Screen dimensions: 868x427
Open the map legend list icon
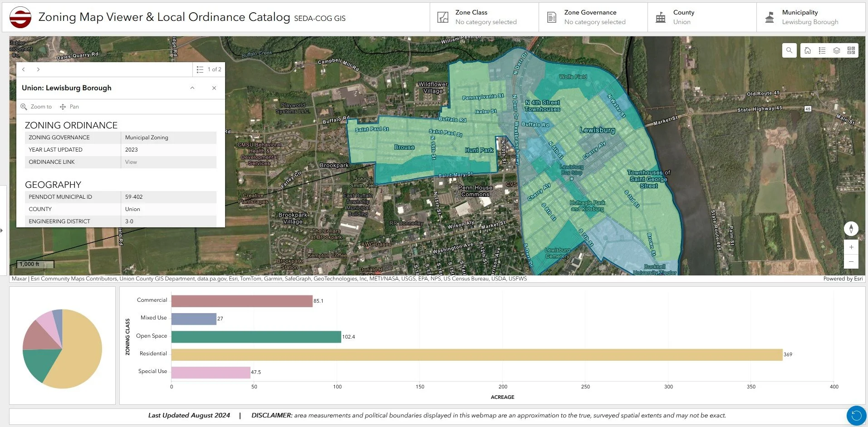[x=822, y=50]
